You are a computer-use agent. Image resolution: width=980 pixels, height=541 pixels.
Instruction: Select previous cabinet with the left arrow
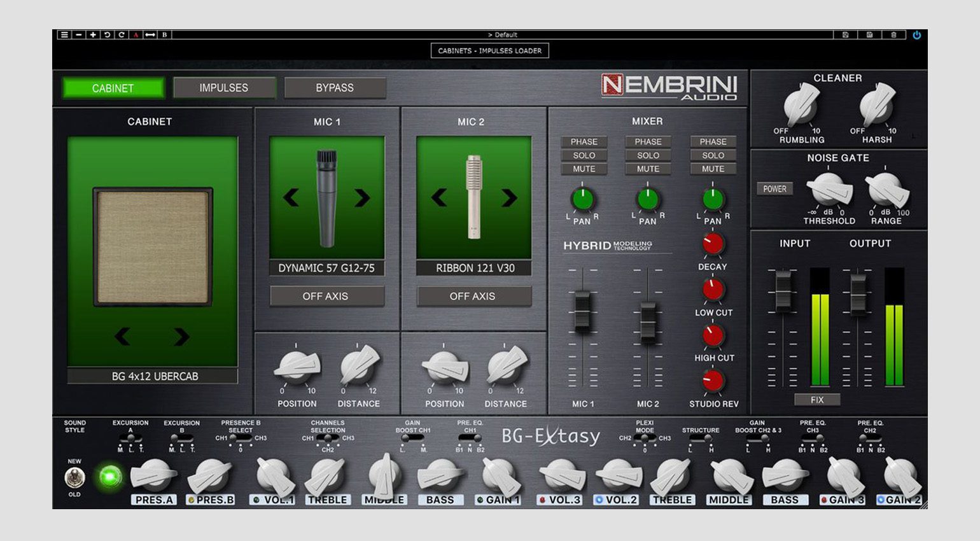(123, 336)
